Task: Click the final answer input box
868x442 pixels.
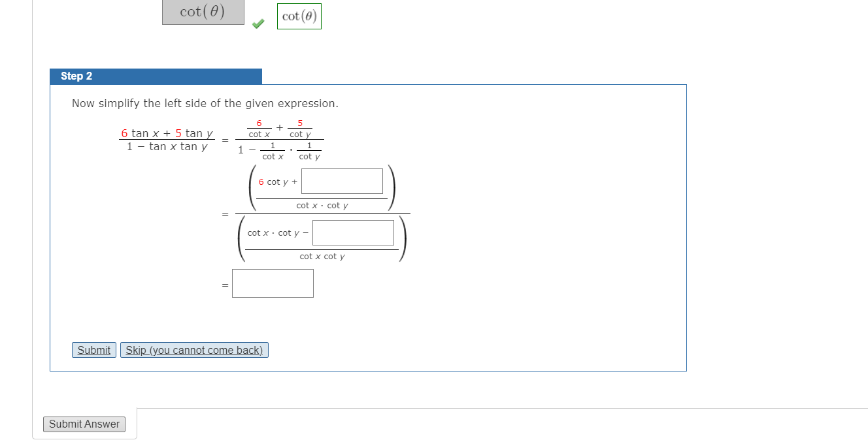Action: (273, 282)
